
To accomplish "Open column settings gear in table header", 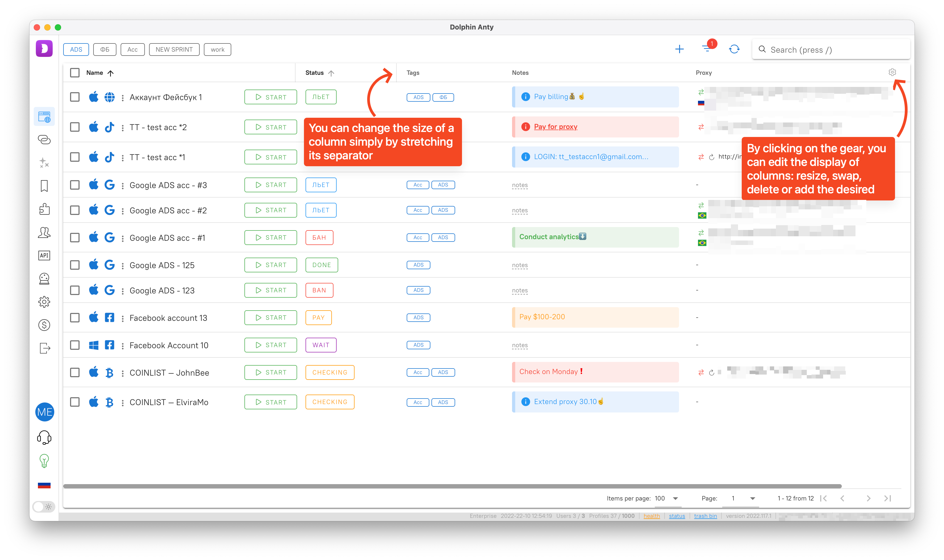I will click(x=892, y=72).
